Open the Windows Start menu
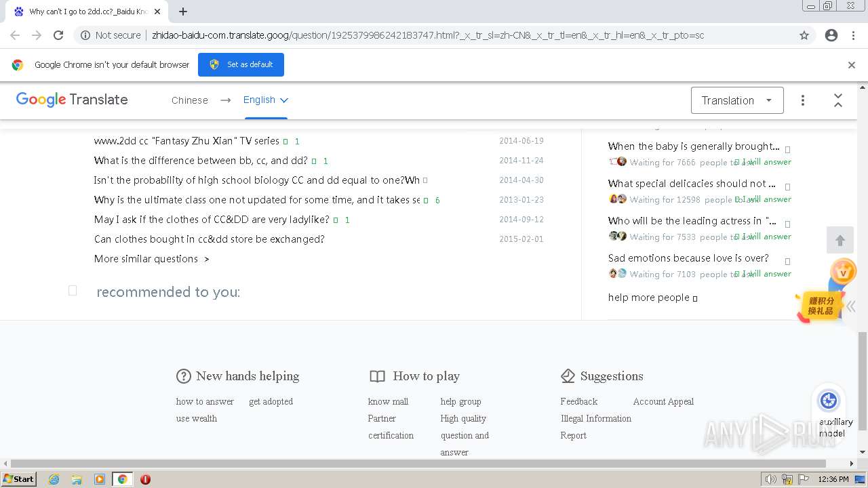 pyautogui.click(x=19, y=479)
